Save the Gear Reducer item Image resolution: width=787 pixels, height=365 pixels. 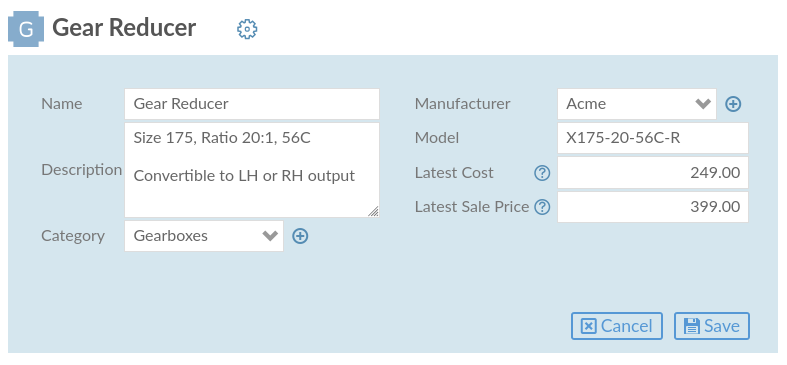pos(712,326)
